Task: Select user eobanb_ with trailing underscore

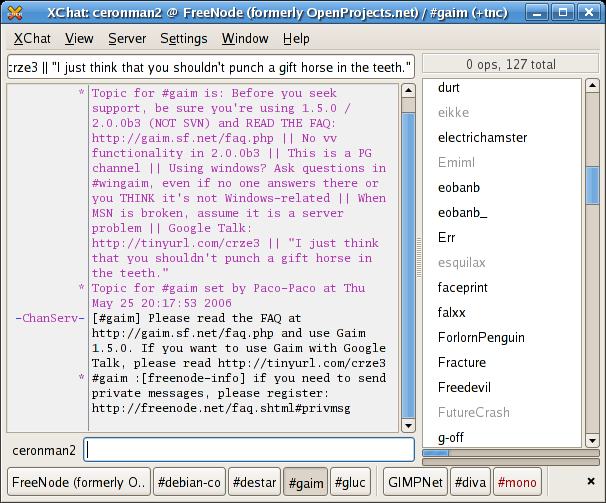Action: (462, 213)
